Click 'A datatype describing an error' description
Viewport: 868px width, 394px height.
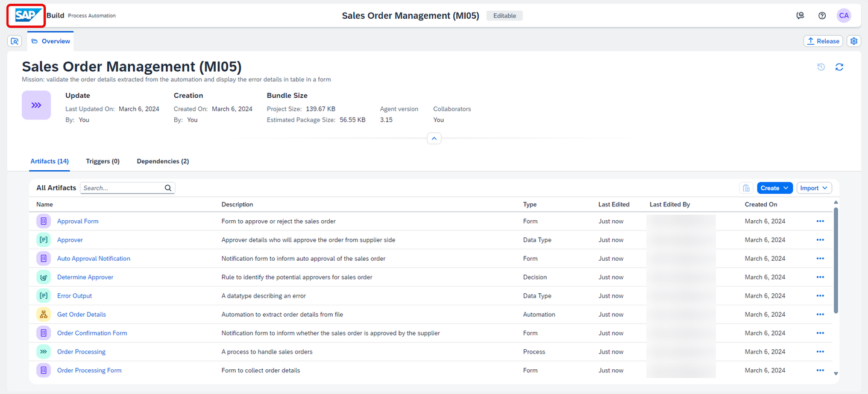click(x=264, y=296)
